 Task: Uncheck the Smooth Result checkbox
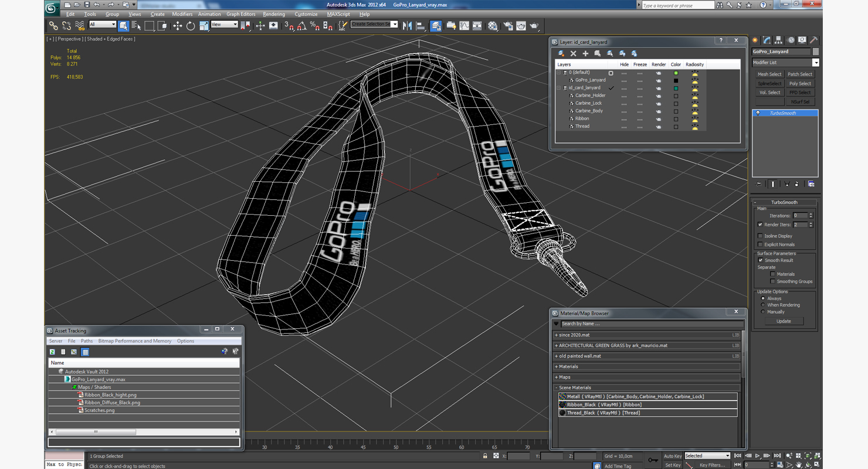760,260
